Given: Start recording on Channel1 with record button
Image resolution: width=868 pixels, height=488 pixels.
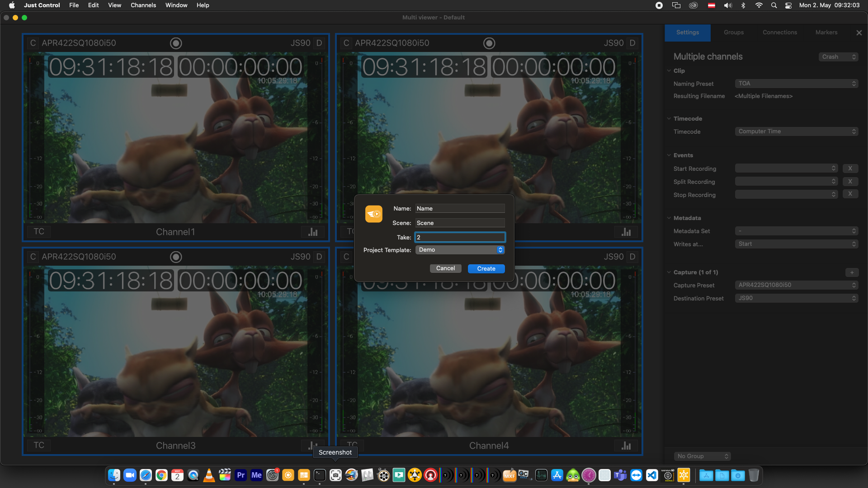Looking at the screenshot, I should coord(176,43).
